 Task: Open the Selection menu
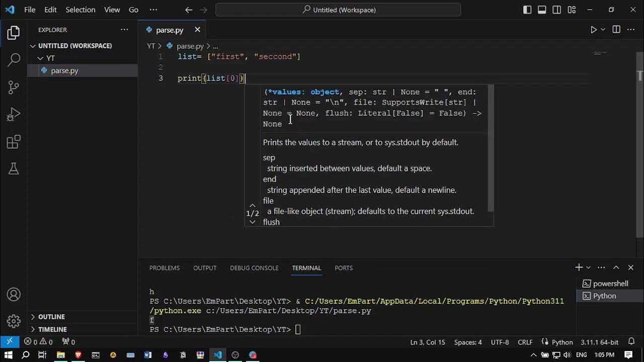tap(80, 10)
